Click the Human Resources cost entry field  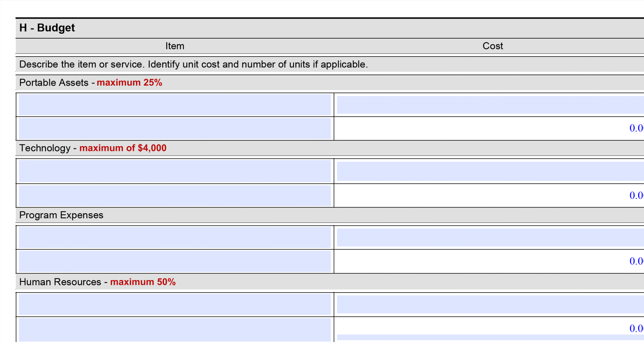488,305
